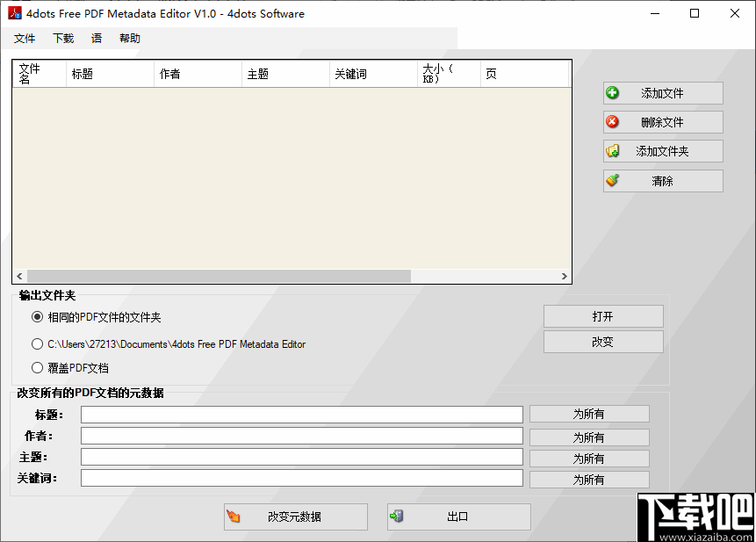Click the Add Folder icon button
The image size is (756, 542).
(x=612, y=150)
